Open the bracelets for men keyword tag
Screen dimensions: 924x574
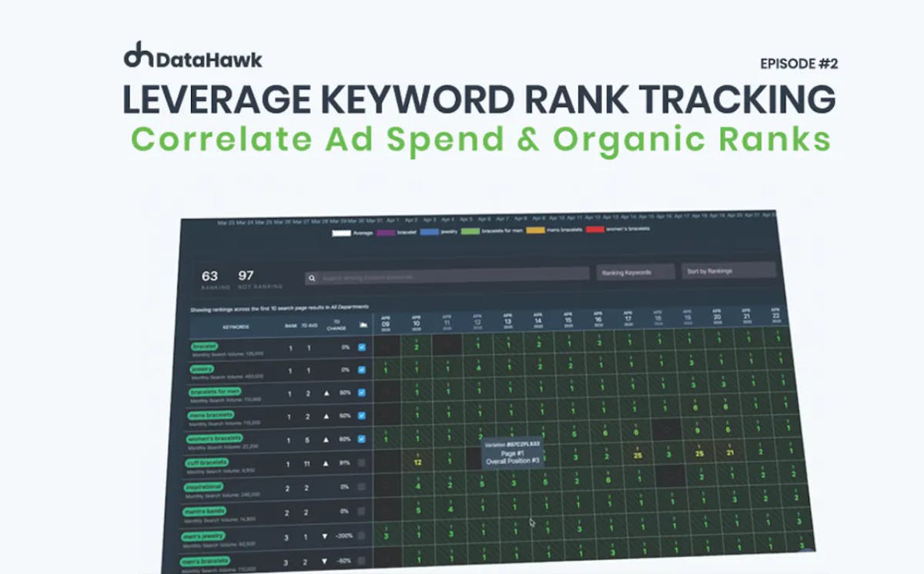pyautogui.click(x=216, y=392)
